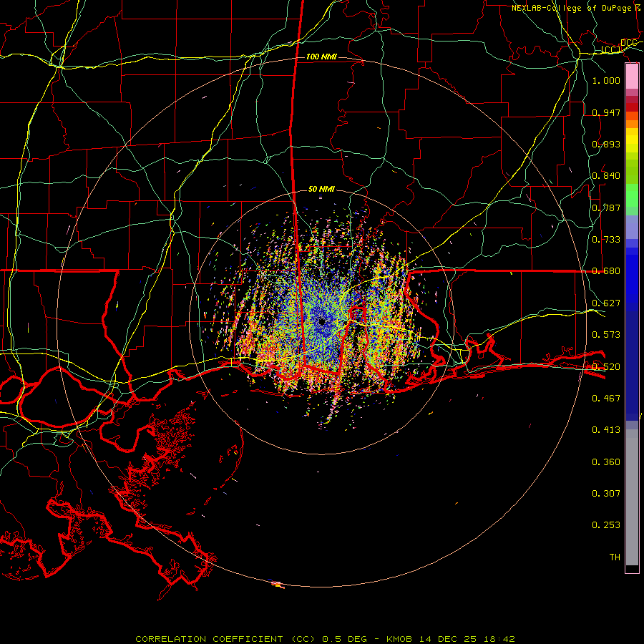Click the '0.680' legend value
Viewport: 644px width, 644px height.
point(606,271)
